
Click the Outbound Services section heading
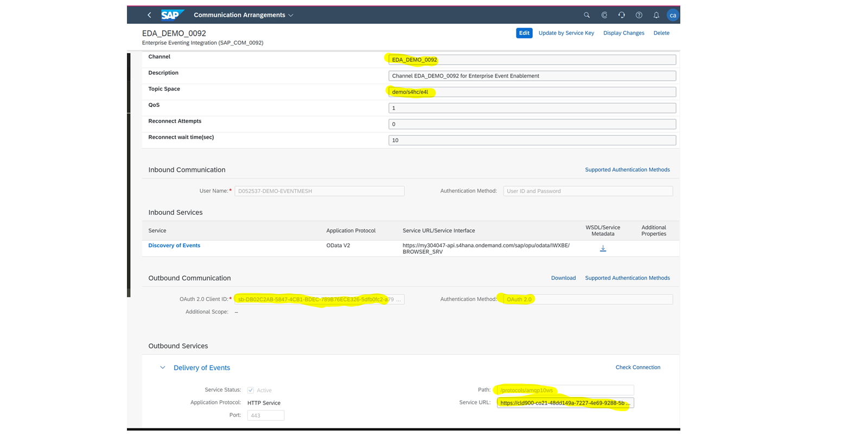tap(178, 346)
